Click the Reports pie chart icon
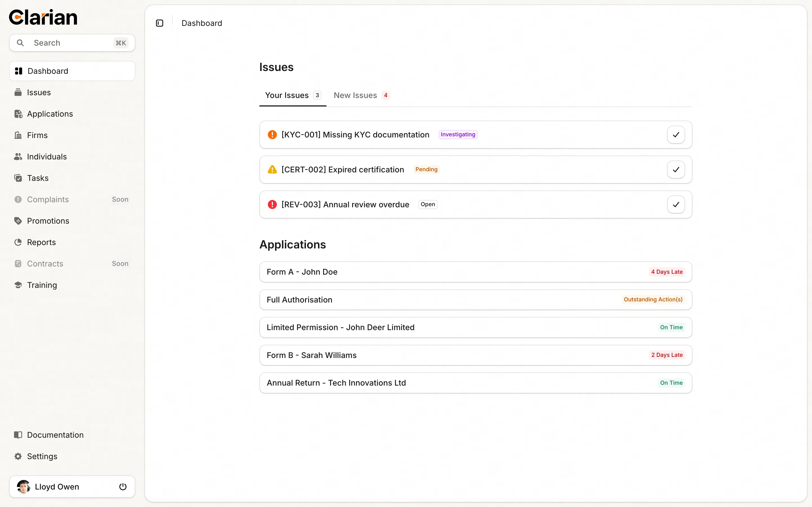 click(18, 242)
